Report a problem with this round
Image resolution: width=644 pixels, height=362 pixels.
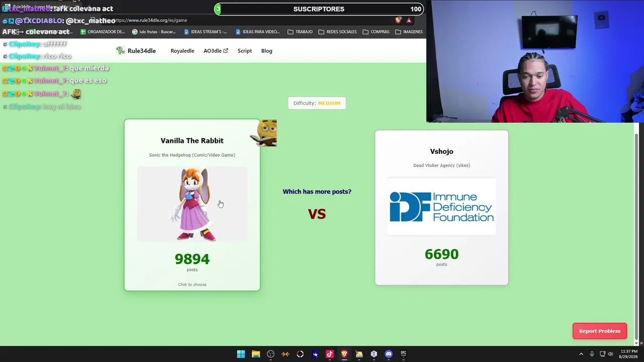click(x=600, y=331)
